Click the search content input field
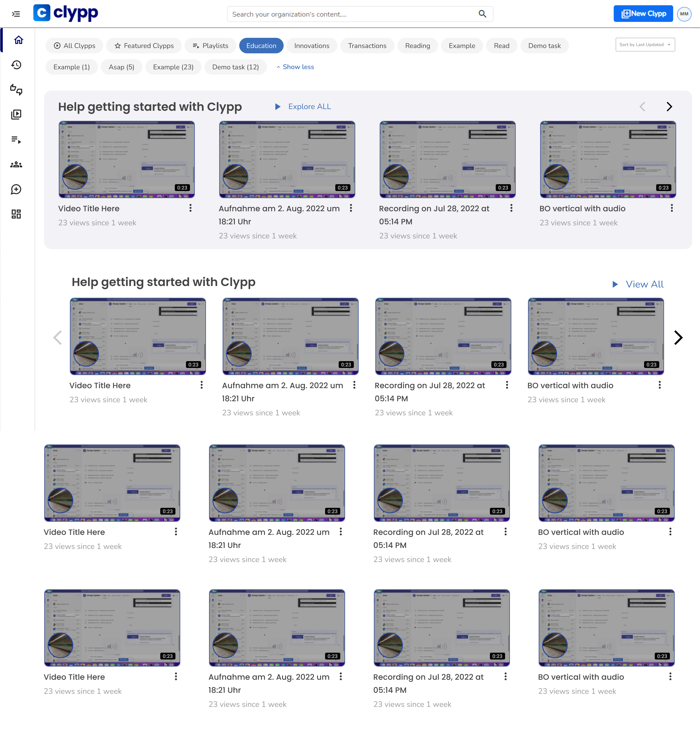700x731 pixels. click(x=350, y=14)
